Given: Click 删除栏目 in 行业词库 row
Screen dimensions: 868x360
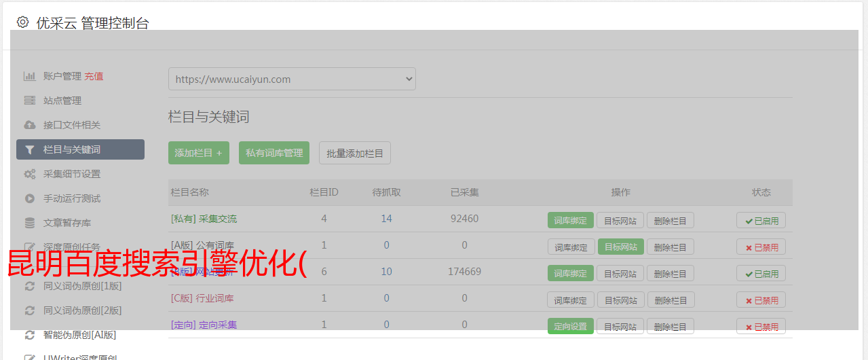Looking at the screenshot, I should (671, 300).
